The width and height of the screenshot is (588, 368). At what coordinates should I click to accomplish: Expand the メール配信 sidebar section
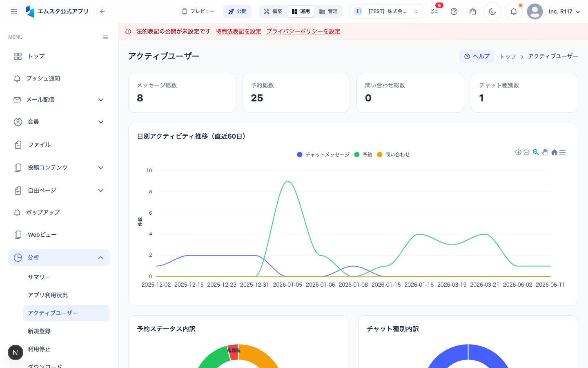59,100
